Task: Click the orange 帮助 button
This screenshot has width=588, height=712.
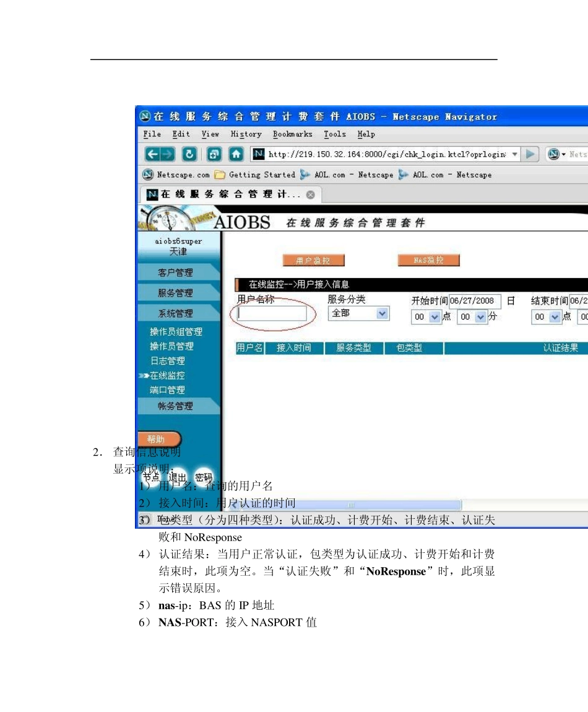Action: coord(158,439)
